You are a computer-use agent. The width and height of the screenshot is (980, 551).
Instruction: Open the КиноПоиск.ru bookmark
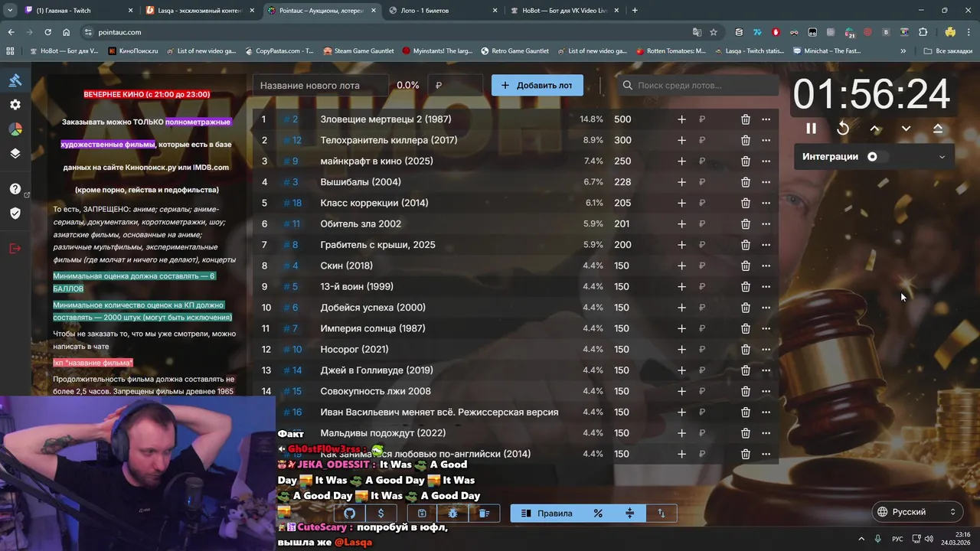[x=133, y=51]
